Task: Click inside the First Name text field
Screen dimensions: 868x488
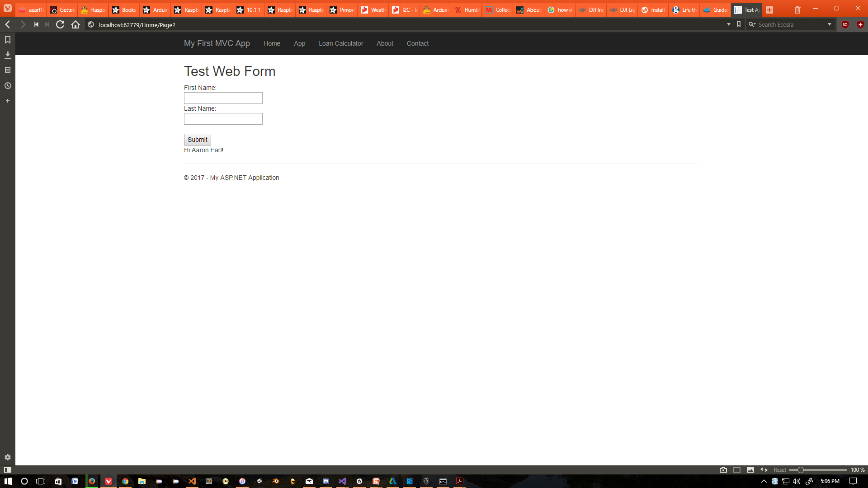Action: pyautogui.click(x=223, y=98)
